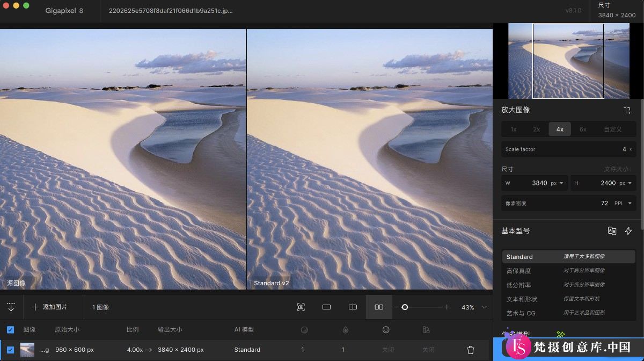Click the import arrow icon left of 添加图片
The width and height of the screenshot is (644, 361).
pos(11,307)
